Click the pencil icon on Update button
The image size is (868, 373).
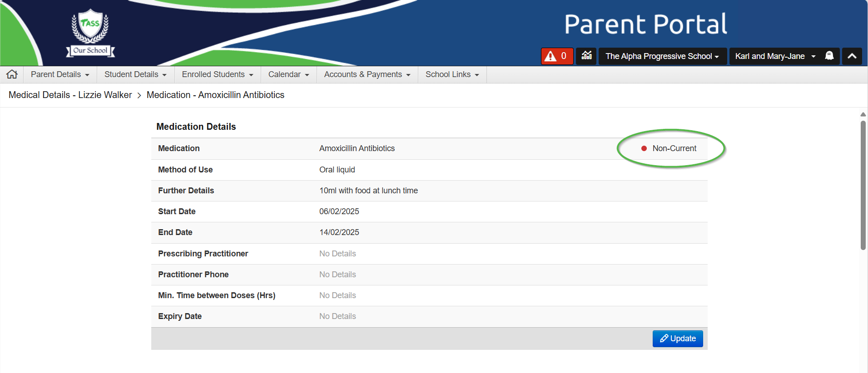(664, 339)
